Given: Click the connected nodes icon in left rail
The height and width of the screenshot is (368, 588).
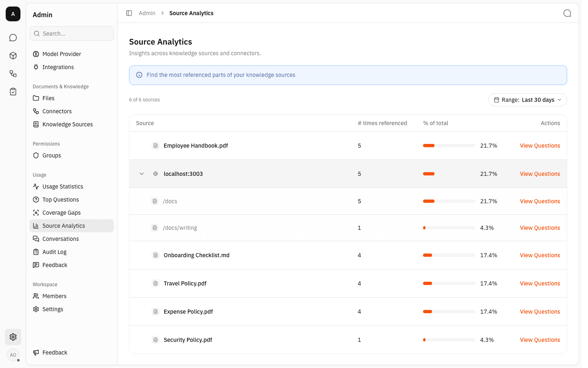Looking at the screenshot, I should click(x=13, y=74).
